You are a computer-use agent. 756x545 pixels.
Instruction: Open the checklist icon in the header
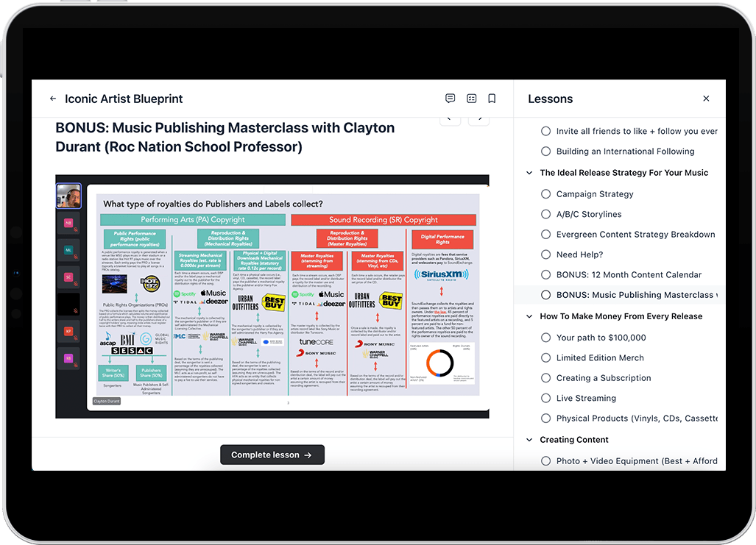pos(472,99)
